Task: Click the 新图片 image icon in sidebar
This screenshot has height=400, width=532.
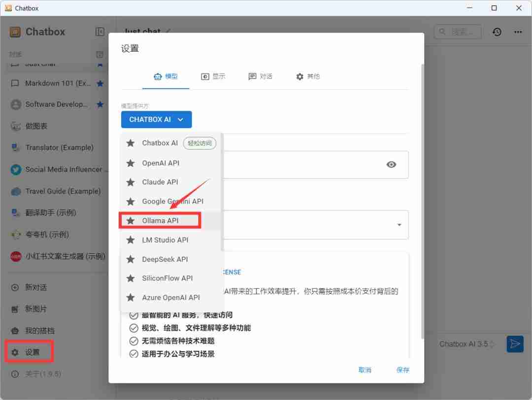Action: pos(16,309)
